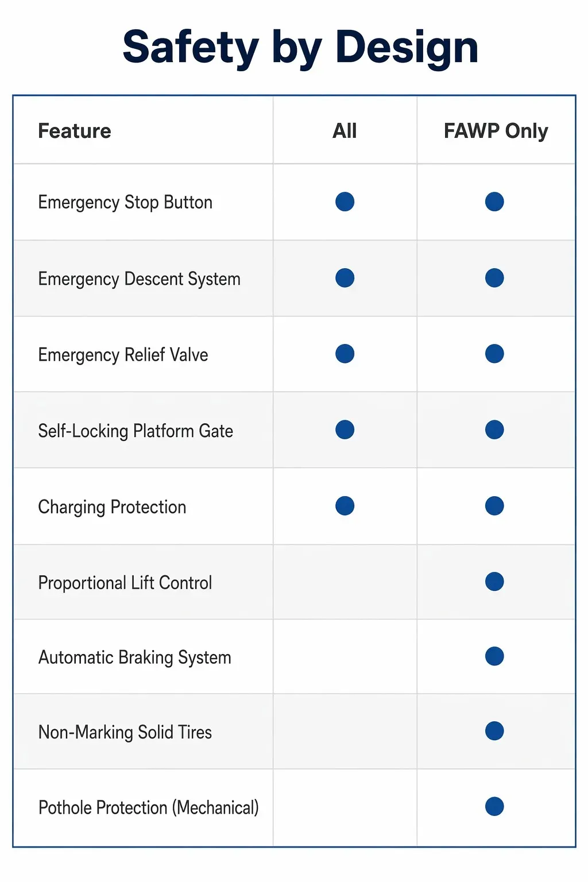Click the Charging Protection dot under All
Screen dimensions: 588x882
[x=345, y=506]
